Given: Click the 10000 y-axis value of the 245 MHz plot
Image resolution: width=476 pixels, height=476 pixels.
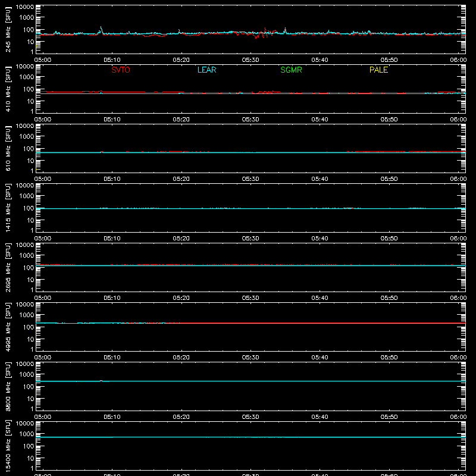Looking at the screenshot, I should (x=25, y=7).
